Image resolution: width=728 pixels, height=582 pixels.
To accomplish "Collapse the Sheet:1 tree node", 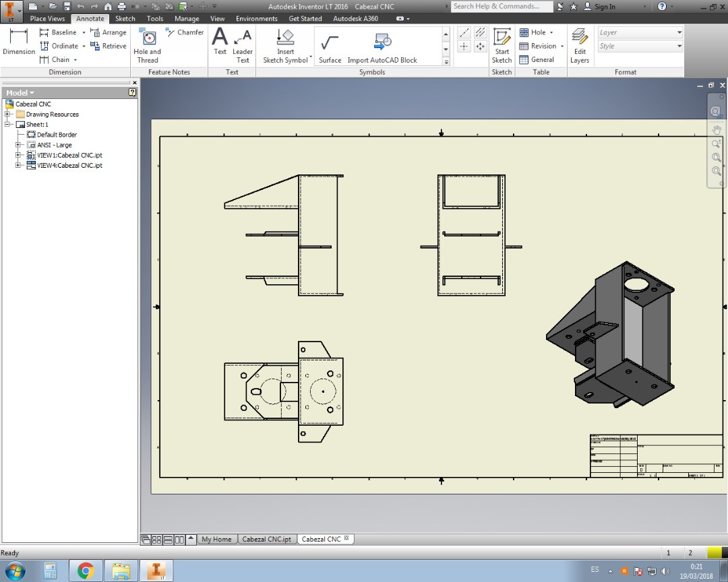I will [7, 125].
